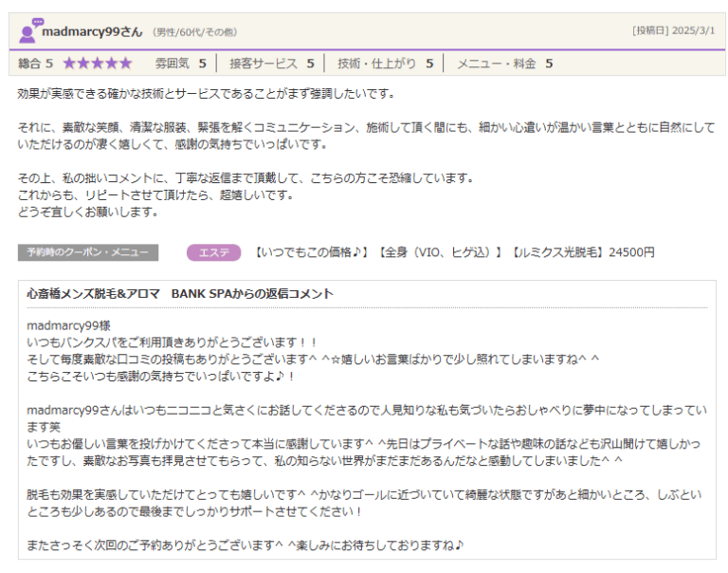The width and height of the screenshot is (728, 573).
Task: Click the メニュー・料金 5 rating
Action: (x=505, y=64)
